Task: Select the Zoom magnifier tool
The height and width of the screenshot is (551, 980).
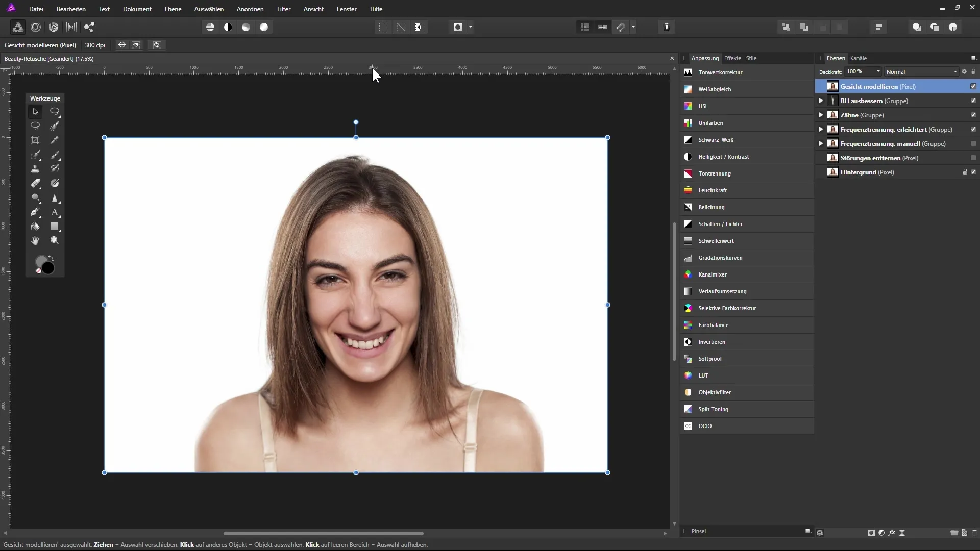Action: click(x=55, y=241)
